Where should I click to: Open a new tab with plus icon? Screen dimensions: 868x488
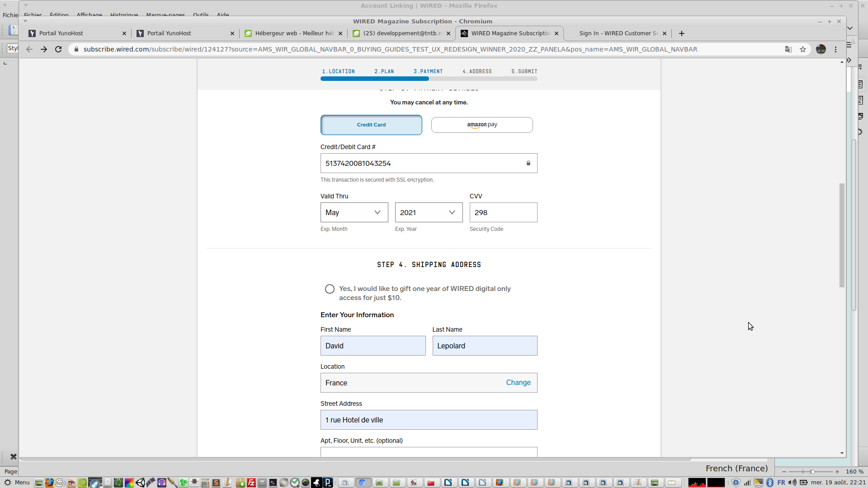(x=682, y=33)
